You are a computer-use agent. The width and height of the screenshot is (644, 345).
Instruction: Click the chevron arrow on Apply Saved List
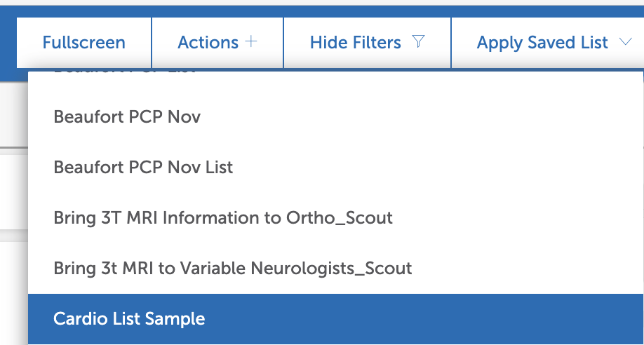626,42
